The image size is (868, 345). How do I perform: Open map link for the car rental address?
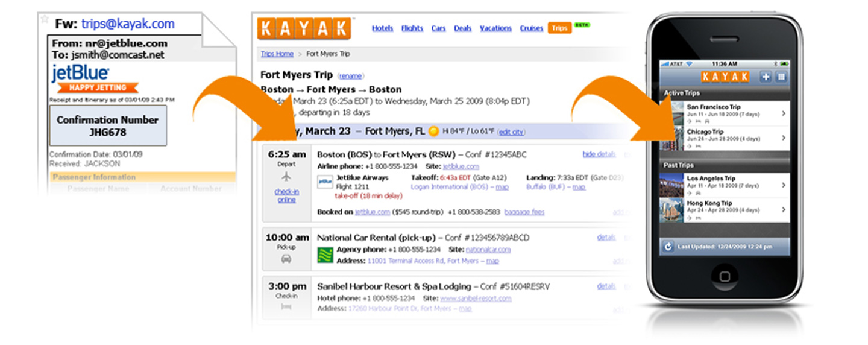click(x=492, y=261)
